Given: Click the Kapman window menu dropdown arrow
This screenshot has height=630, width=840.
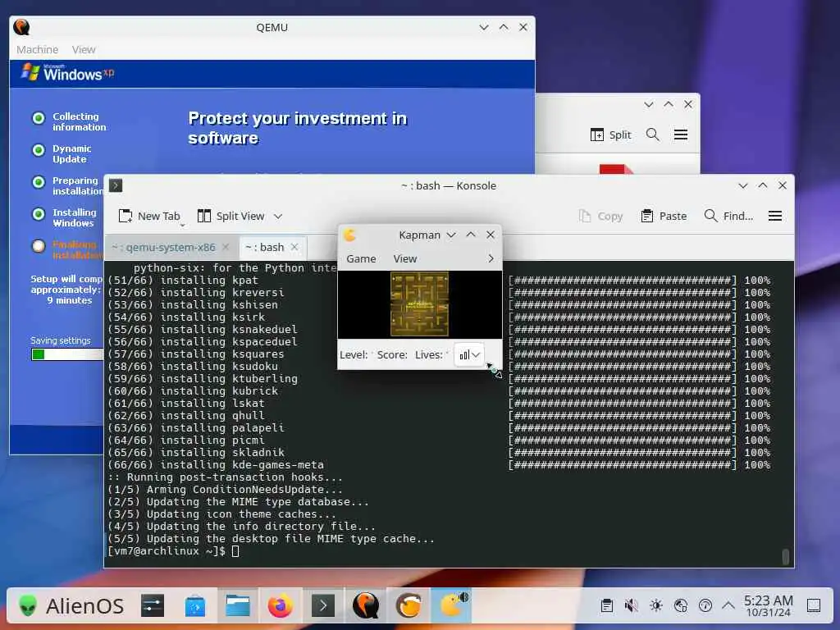Looking at the screenshot, I should point(451,235).
